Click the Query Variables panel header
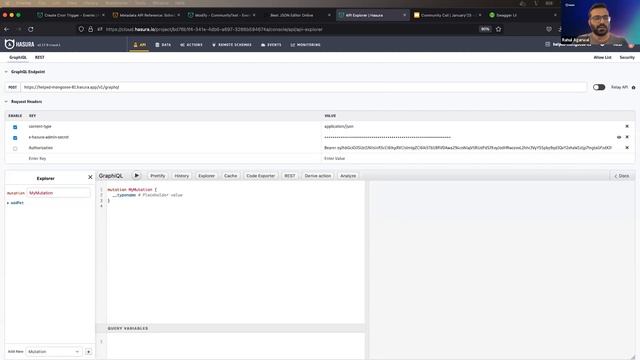This screenshot has width=640, height=360. [x=230, y=328]
